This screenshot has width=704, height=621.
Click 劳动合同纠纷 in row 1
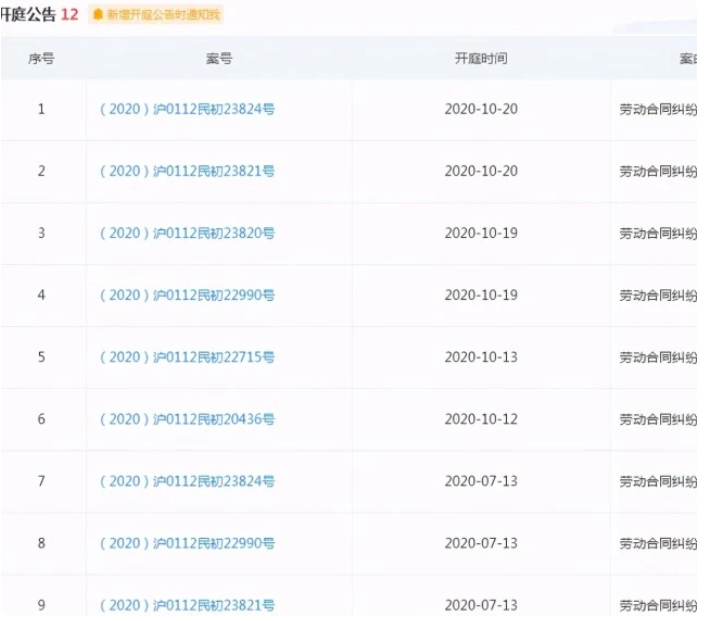(x=657, y=109)
